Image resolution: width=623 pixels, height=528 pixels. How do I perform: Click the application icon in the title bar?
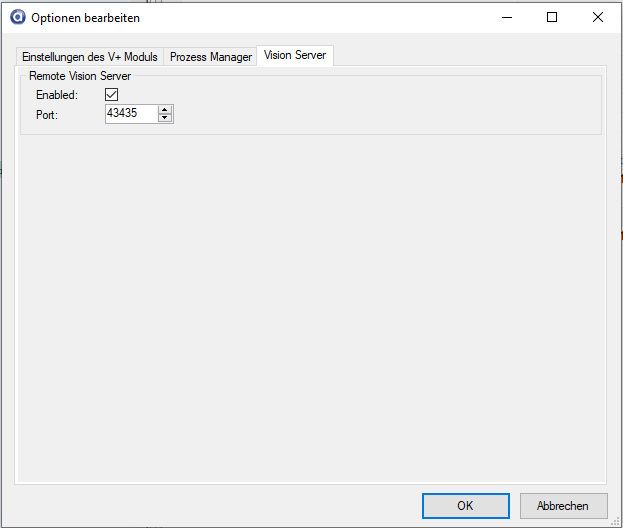[x=16, y=17]
